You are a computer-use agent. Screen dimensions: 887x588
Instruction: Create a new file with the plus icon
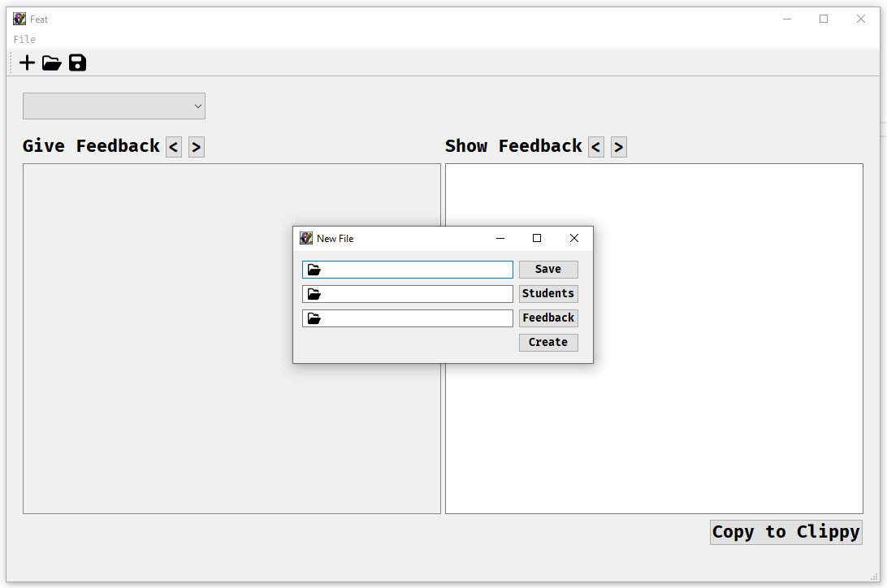click(x=26, y=63)
